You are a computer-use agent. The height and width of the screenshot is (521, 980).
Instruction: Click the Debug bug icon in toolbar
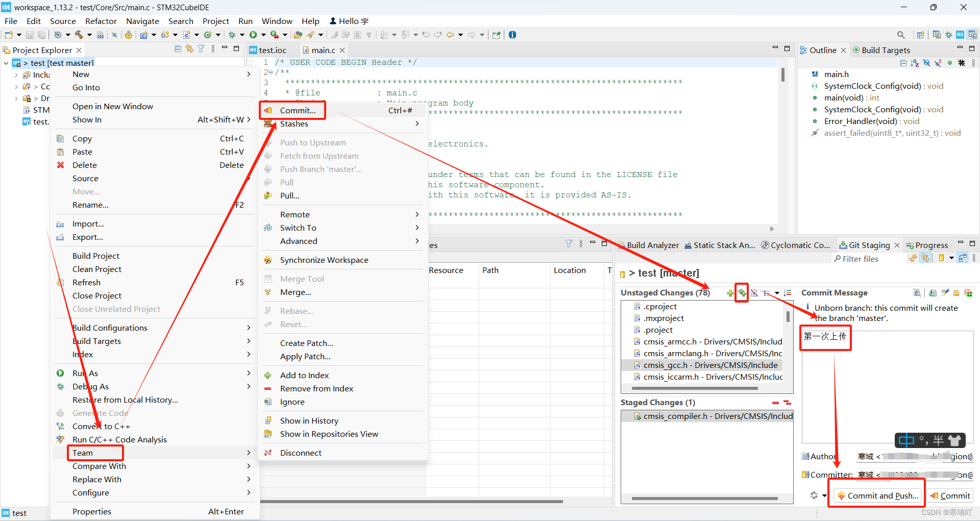[232, 35]
